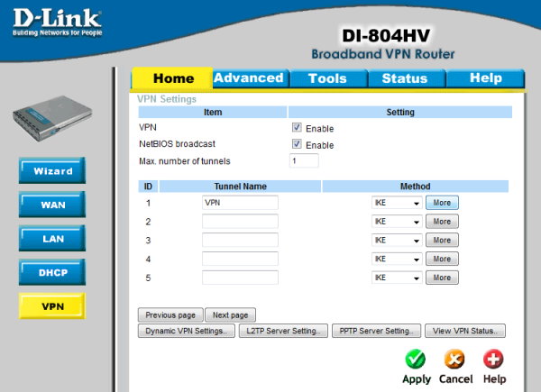Image resolution: width=541 pixels, height=392 pixels.
Task: Click View VPN Status button
Action: pyautogui.click(x=465, y=331)
